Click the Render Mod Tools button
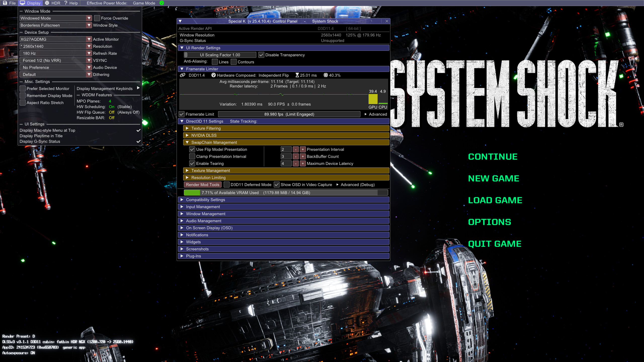Viewport: 644px width, 362px height. [203, 185]
